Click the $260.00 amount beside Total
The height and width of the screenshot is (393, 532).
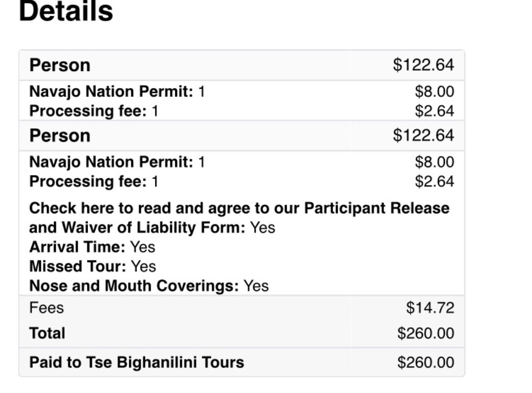(x=425, y=333)
